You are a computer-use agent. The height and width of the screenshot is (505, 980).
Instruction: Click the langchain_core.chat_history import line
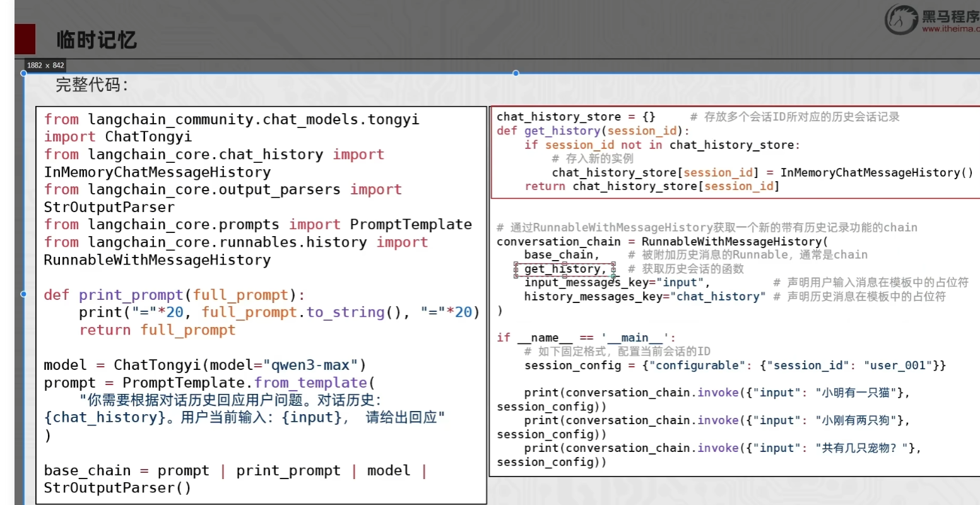214,155
